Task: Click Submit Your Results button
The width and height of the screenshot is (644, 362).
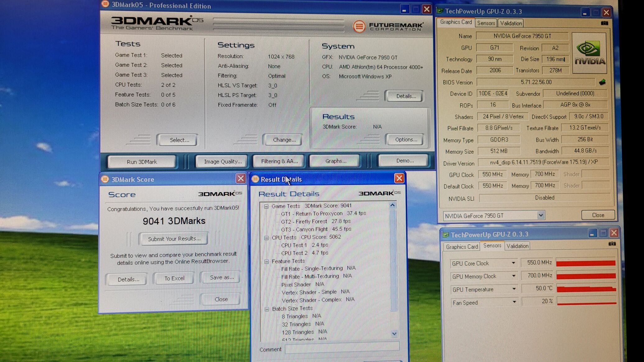Action: click(174, 239)
